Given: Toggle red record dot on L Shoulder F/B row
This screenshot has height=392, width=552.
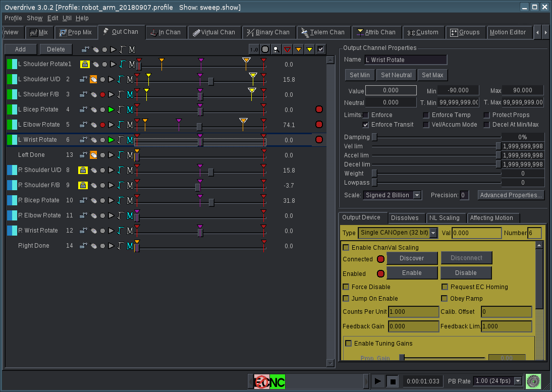Looking at the screenshot, I should (102, 95).
